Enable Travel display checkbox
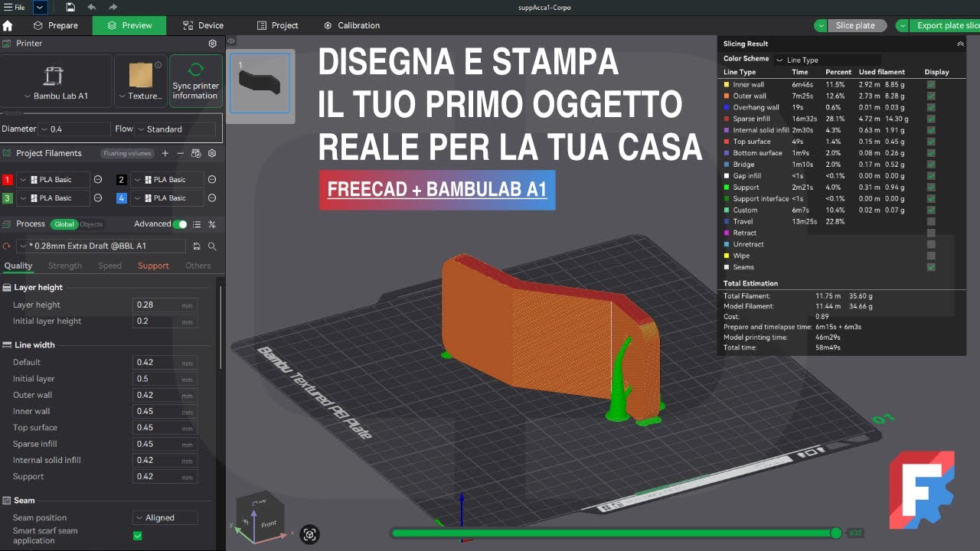980x551 pixels. [931, 222]
